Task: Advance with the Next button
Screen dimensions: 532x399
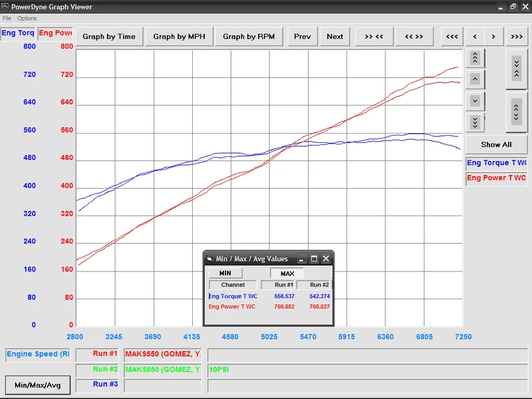Action: click(x=335, y=37)
